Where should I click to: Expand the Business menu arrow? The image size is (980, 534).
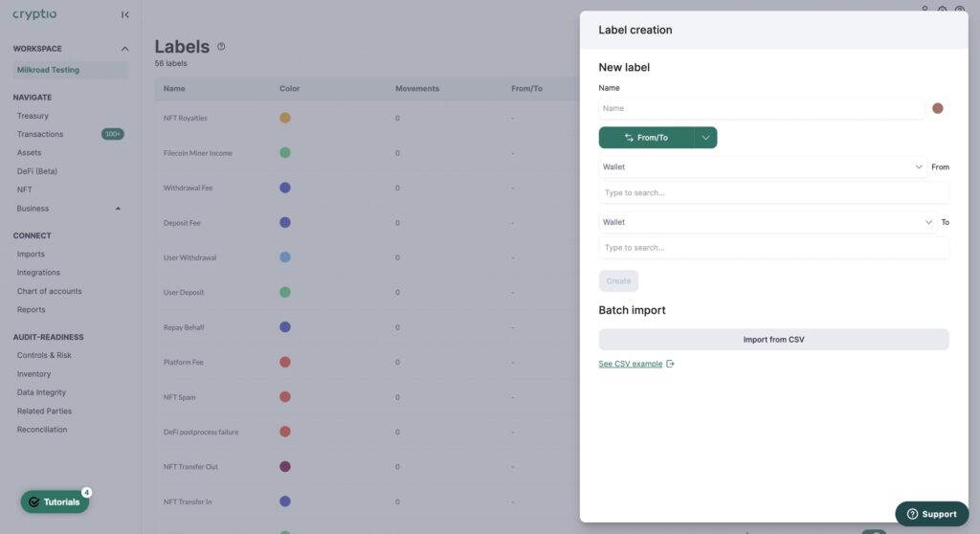point(119,209)
